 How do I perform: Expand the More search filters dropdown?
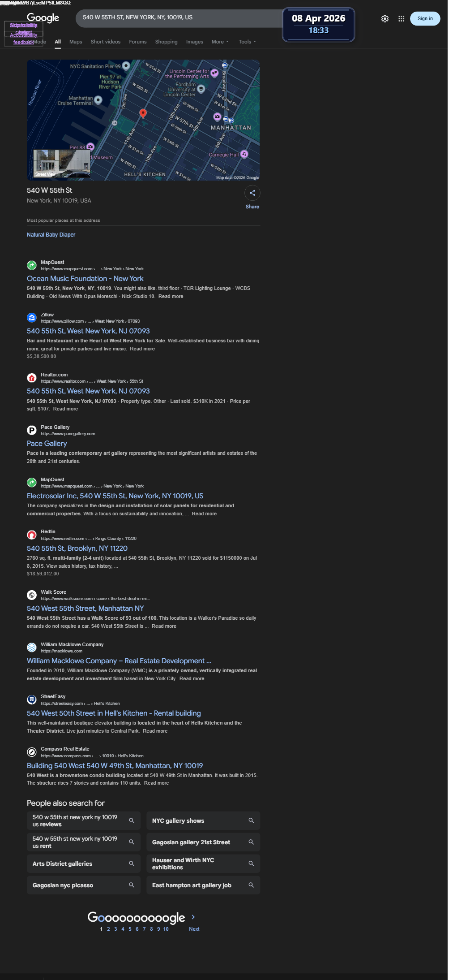click(220, 42)
